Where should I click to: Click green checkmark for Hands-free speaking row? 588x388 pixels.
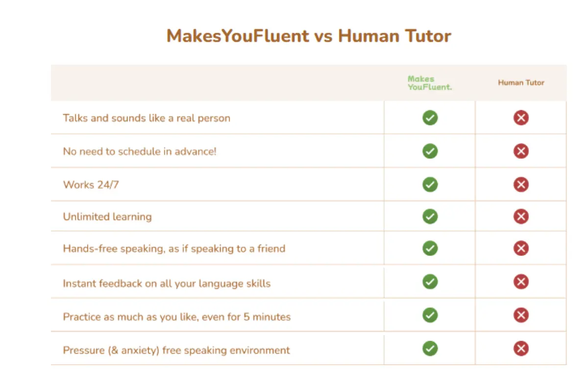(430, 248)
